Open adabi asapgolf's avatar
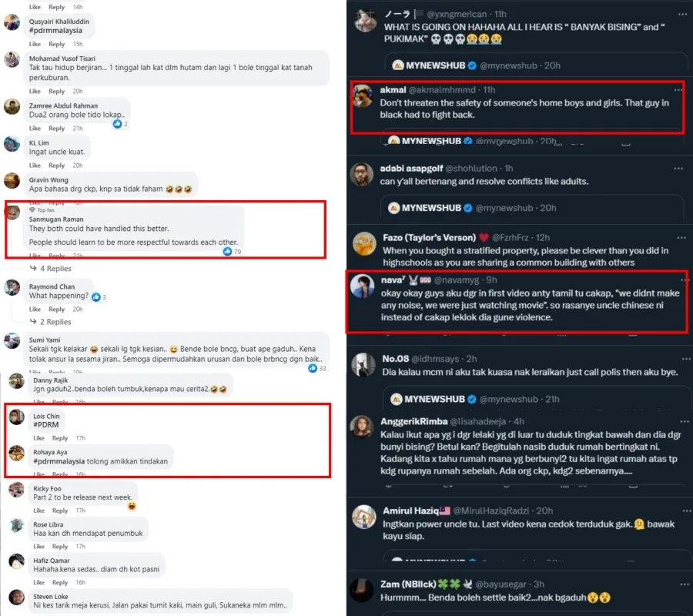 coord(363,174)
